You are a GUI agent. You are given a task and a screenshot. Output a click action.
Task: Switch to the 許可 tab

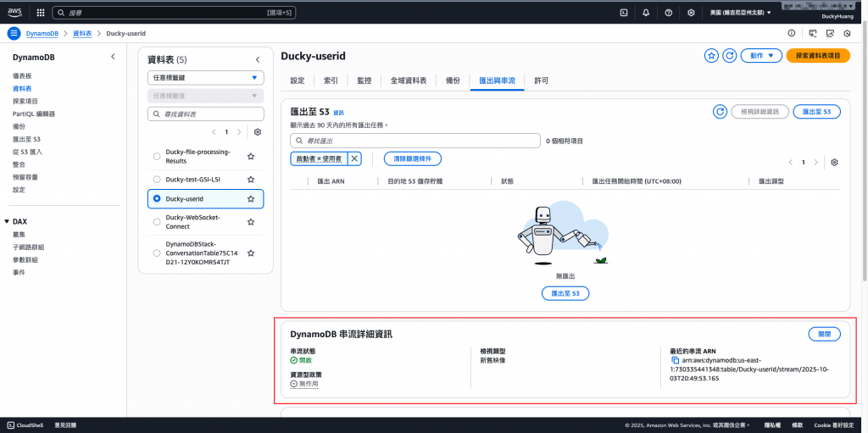tap(542, 80)
